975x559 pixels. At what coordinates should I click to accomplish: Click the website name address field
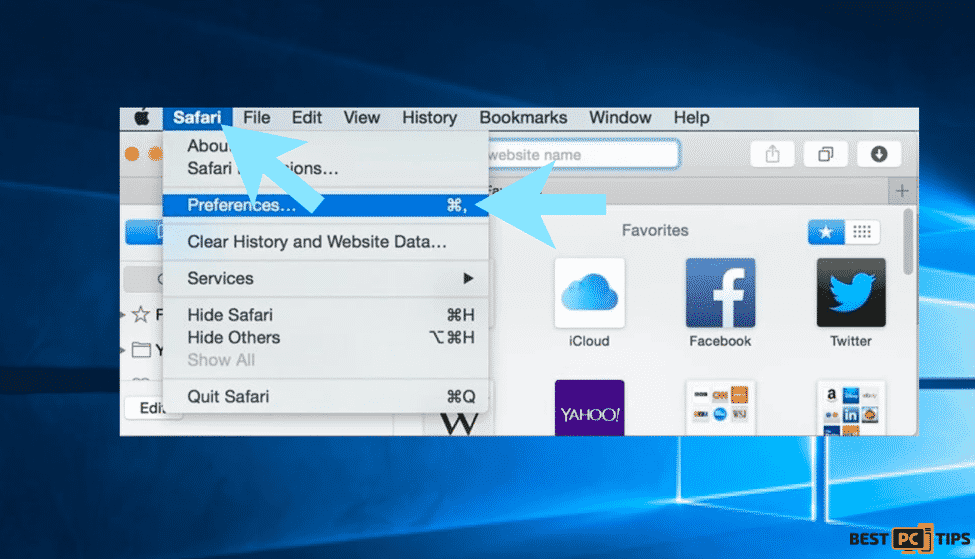coord(583,155)
